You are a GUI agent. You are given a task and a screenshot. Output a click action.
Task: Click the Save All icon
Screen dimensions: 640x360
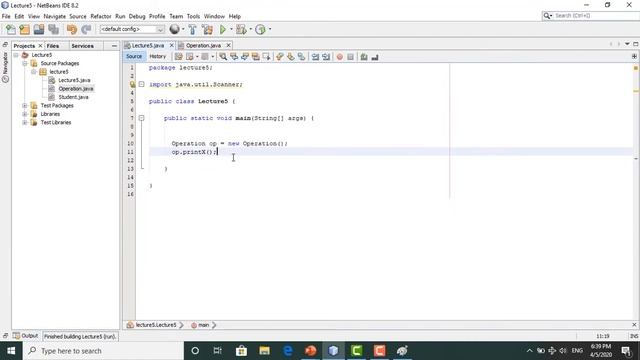point(53,29)
